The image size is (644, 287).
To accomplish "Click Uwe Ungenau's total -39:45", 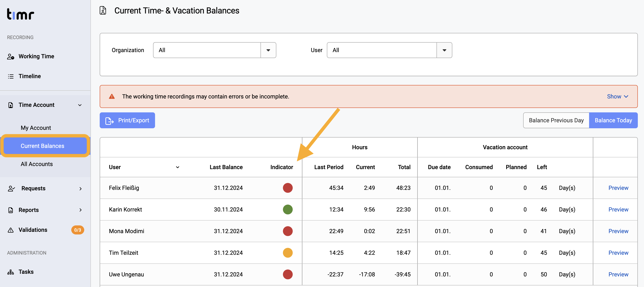I will coord(402,274).
